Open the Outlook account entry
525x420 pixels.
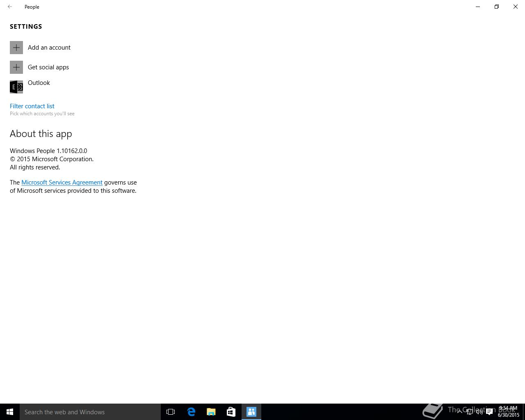click(x=39, y=83)
